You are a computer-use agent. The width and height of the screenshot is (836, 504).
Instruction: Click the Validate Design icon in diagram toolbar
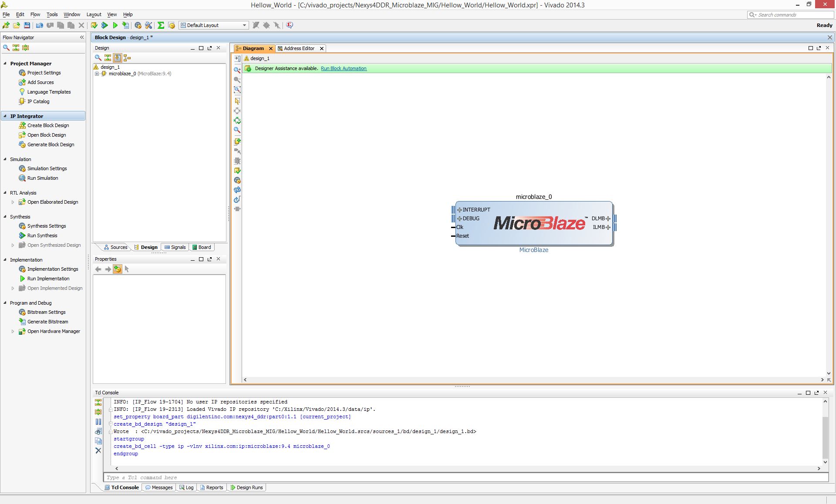pos(237,171)
